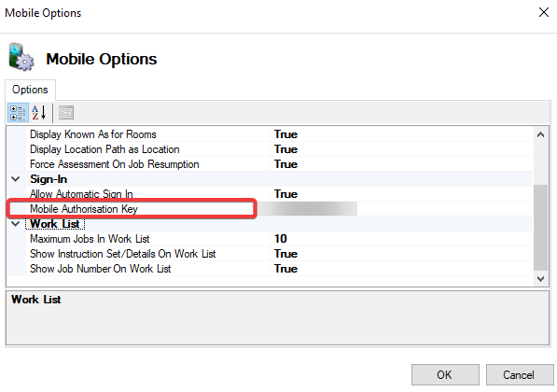
Task: Collapse the Sign-In category
Action: pos(16,179)
